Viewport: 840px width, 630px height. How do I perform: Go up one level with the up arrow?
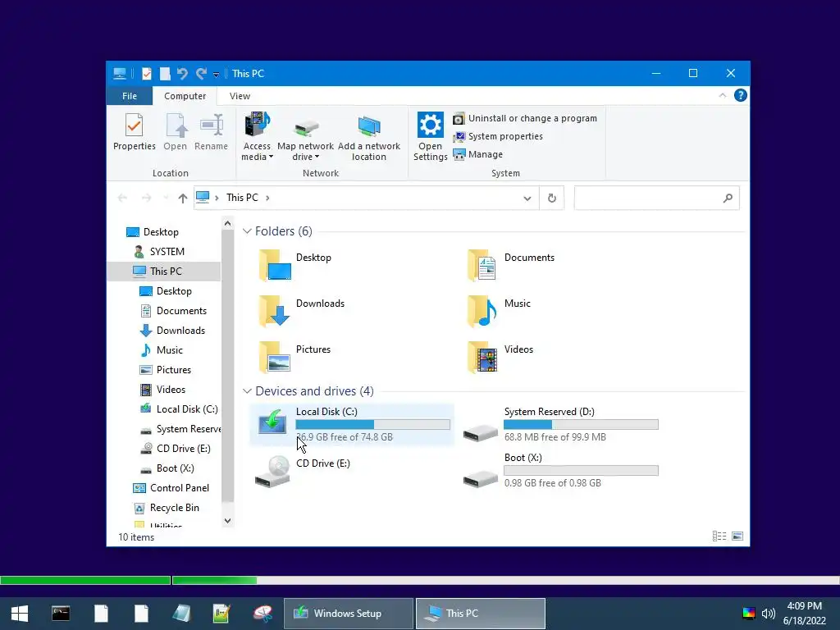click(183, 199)
